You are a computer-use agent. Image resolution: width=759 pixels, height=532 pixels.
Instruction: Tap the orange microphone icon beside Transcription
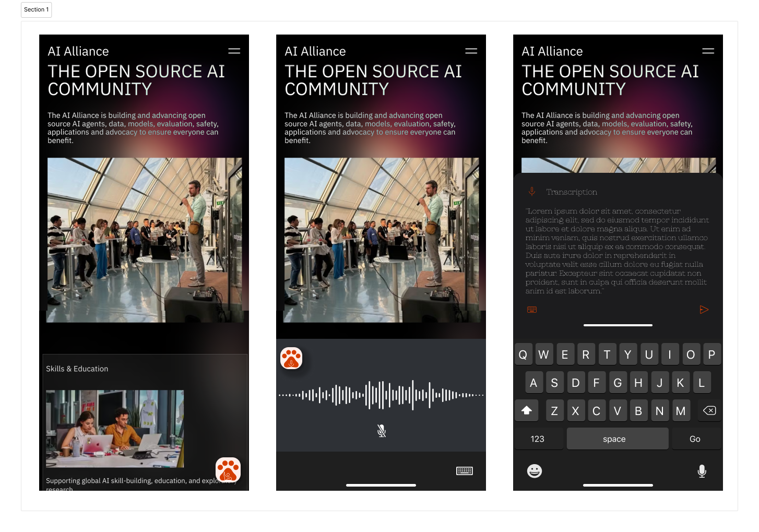[x=532, y=192]
